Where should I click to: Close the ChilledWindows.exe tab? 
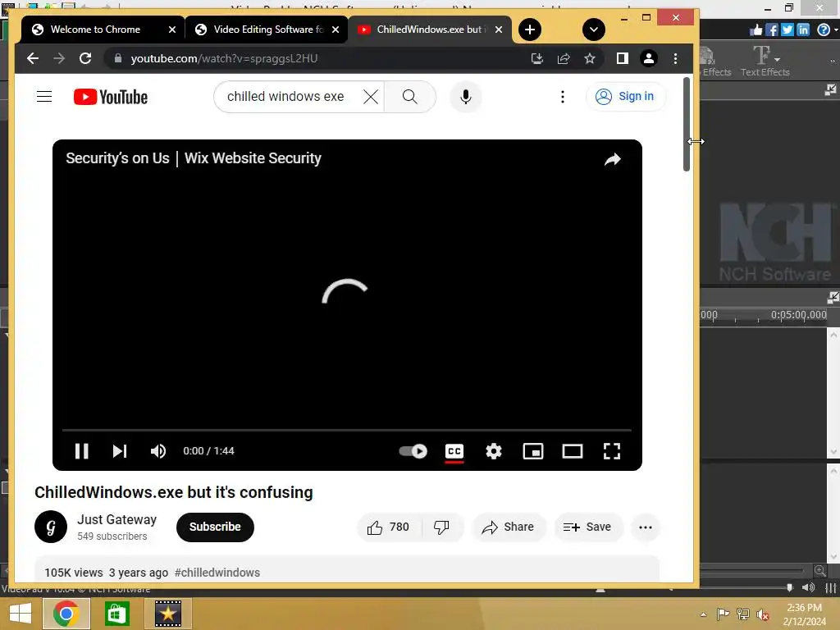point(499,30)
